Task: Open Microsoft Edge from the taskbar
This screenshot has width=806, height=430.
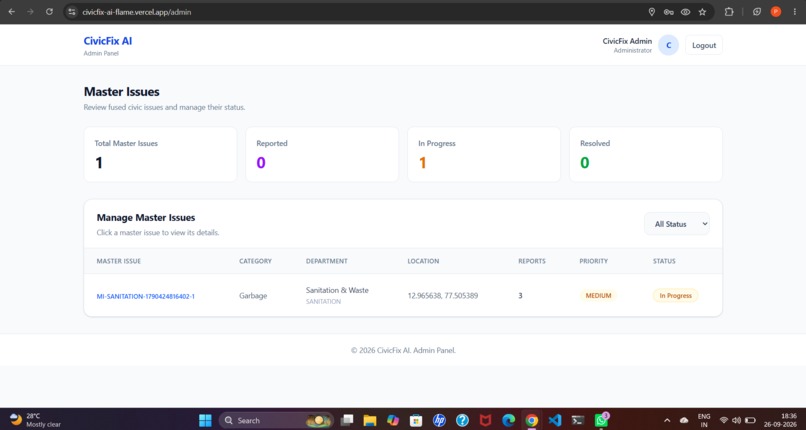Action: point(508,420)
